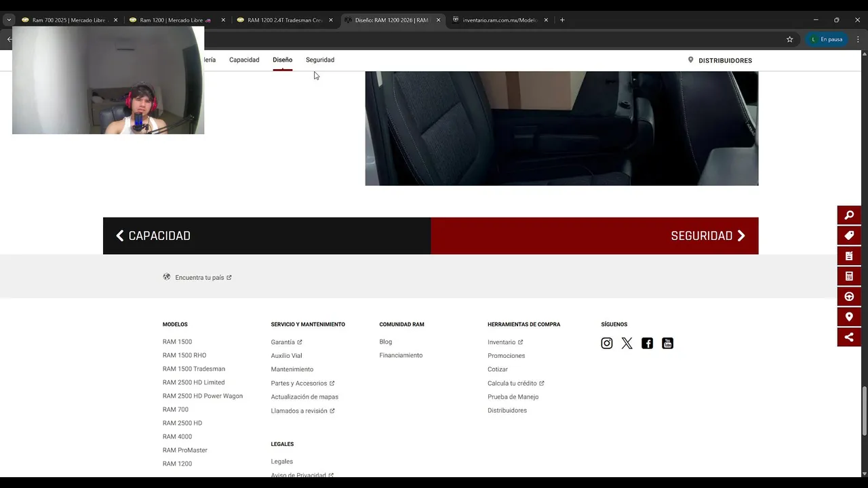Click the scrollbar down arrow
This screenshot has height=488, width=868.
coord(864,473)
